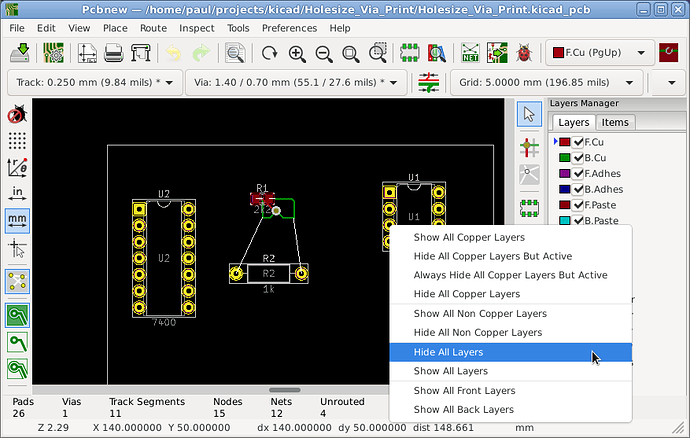Click the Zoom In icon
This screenshot has width=690, height=438.
(297, 54)
